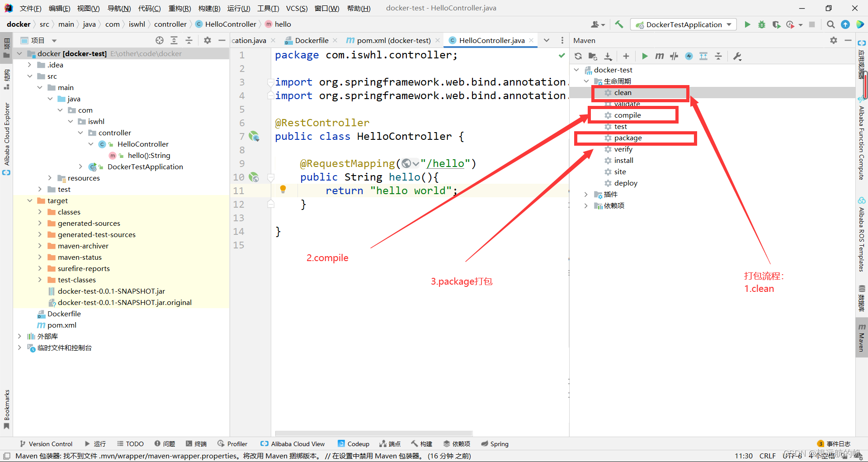Open Maven panel gear options
This screenshot has width=868, height=462.
point(834,40)
